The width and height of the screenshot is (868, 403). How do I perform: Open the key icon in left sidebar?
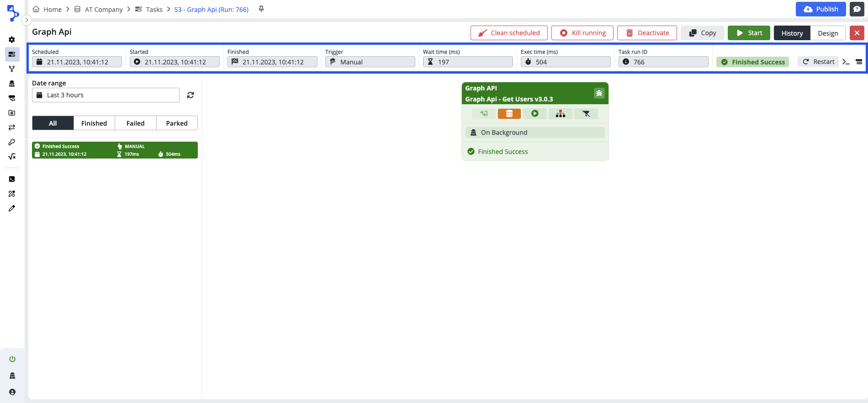point(12,142)
